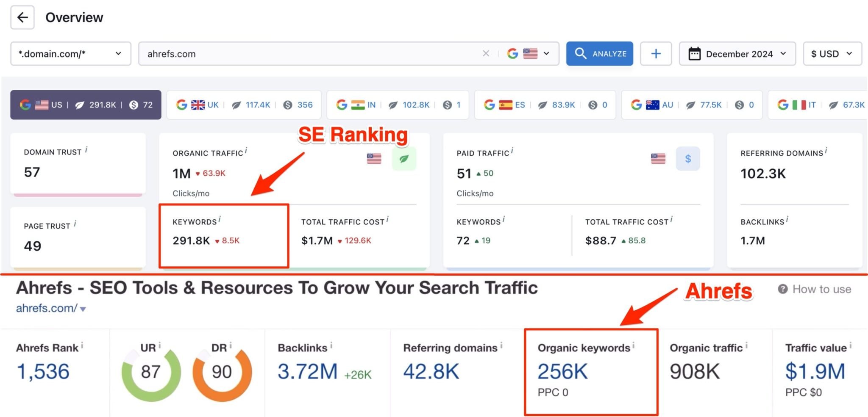Click the Referring Domains info icon in SE Ranking
This screenshot has height=417, width=868.
(x=826, y=151)
